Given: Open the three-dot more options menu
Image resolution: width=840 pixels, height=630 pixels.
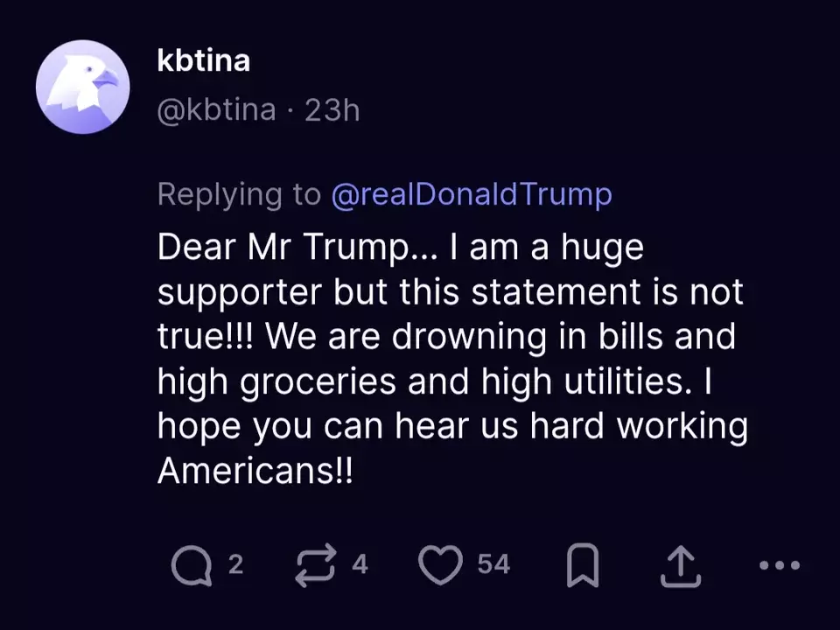Looking at the screenshot, I should (x=780, y=564).
